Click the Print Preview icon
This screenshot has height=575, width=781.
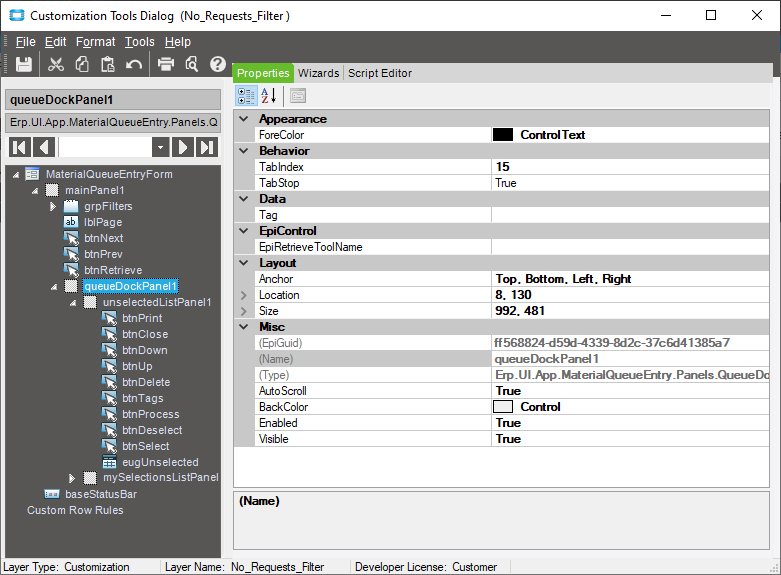tap(191, 64)
